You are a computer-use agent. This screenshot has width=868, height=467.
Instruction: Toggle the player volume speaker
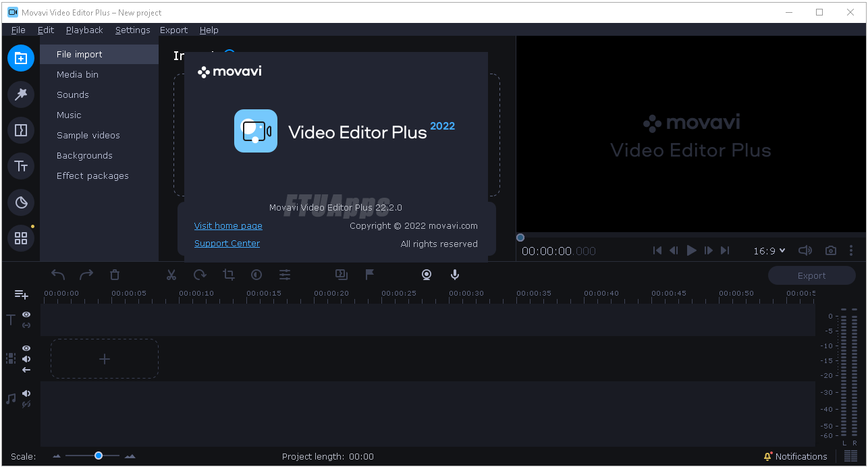tap(805, 250)
